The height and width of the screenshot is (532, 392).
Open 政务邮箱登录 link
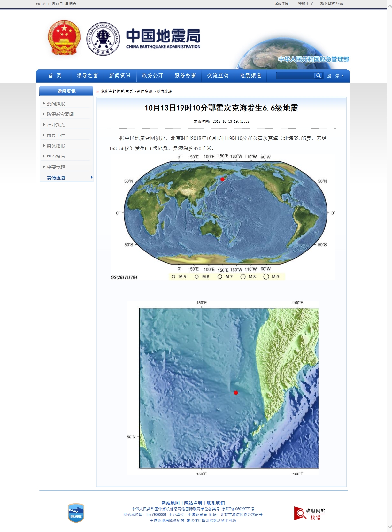[332, 4]
